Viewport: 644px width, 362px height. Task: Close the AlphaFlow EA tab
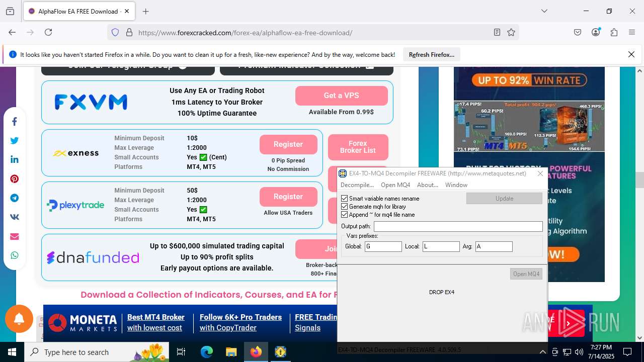[x=127, y=11]
